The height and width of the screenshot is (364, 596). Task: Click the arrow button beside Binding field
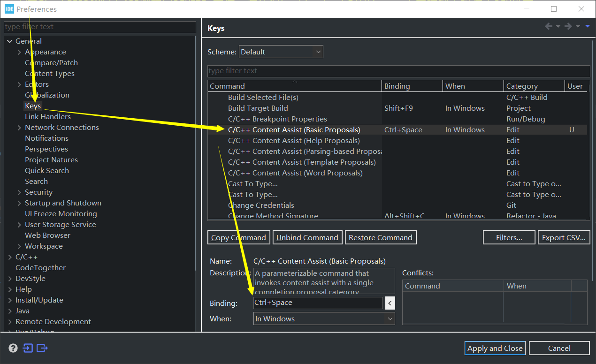390,303
